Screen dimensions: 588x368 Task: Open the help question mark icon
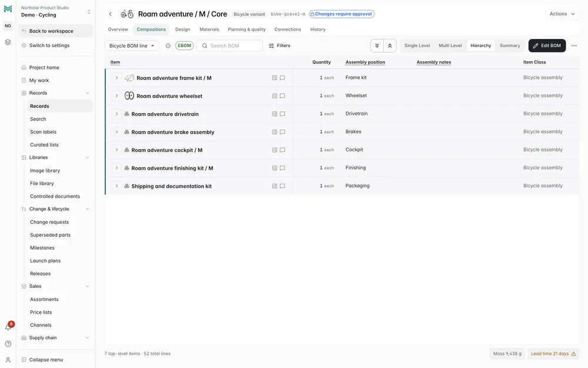8,344
